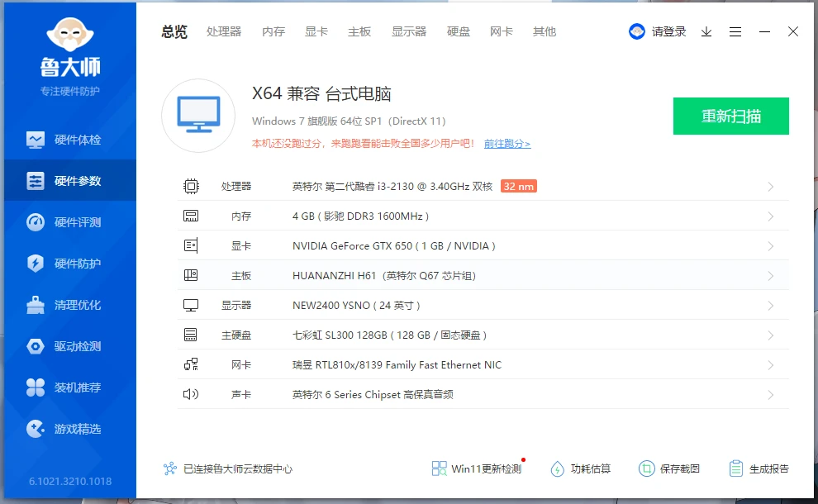
Task: Click the 声卡 speaker icon
Action: (x=191, y=394)
